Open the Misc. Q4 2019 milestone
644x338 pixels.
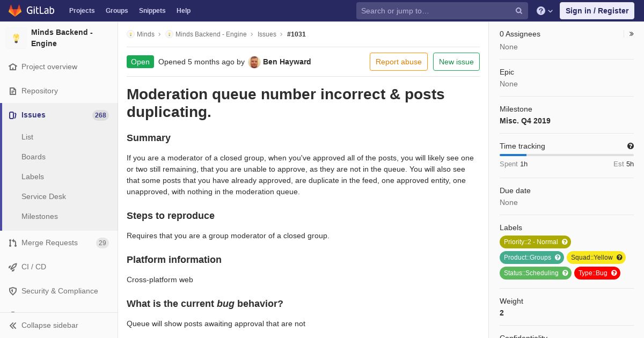[525, 121]
